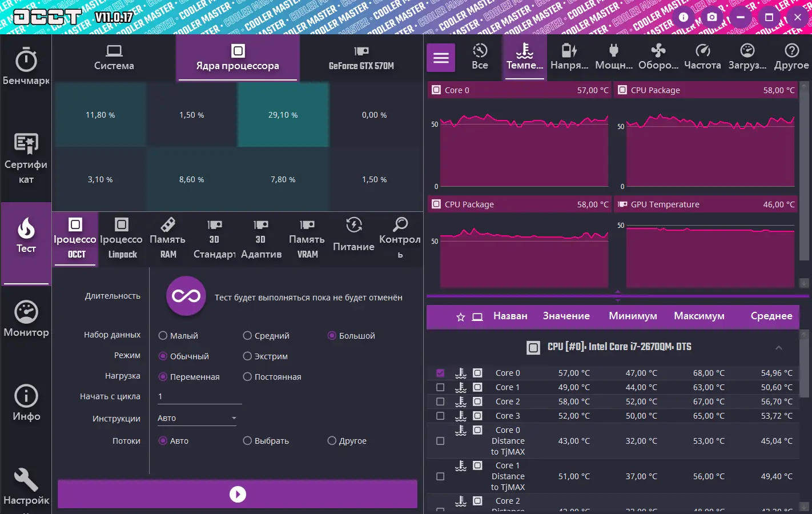Image resolution: width=812 pixels, height=514 pixels.
Task: Select the Процессор Linpack test
Action: click(x=121, y=239)
